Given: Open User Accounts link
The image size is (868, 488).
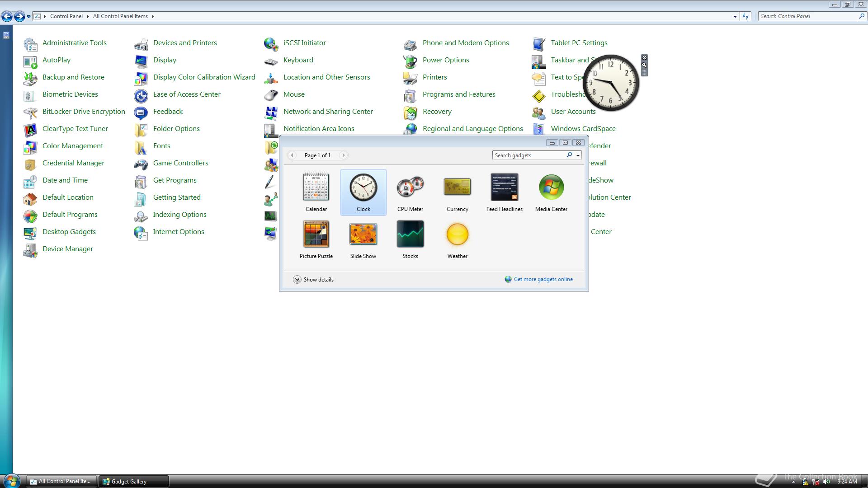Looking at the screenshot, I should [573, 112].
